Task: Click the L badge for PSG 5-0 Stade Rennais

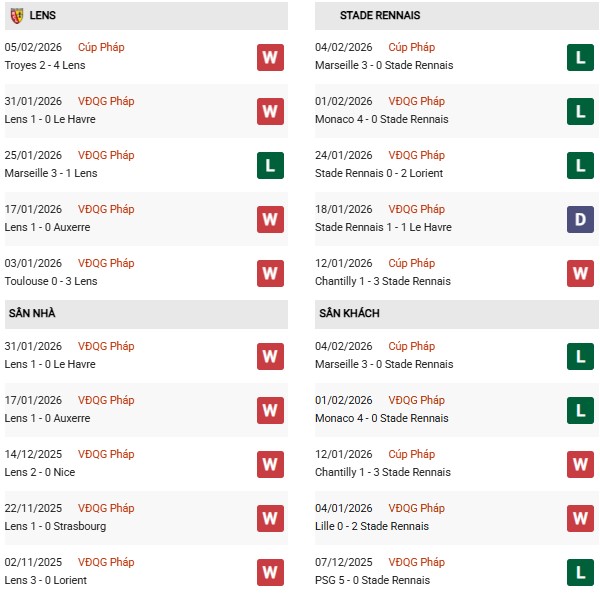Action: 580,572
